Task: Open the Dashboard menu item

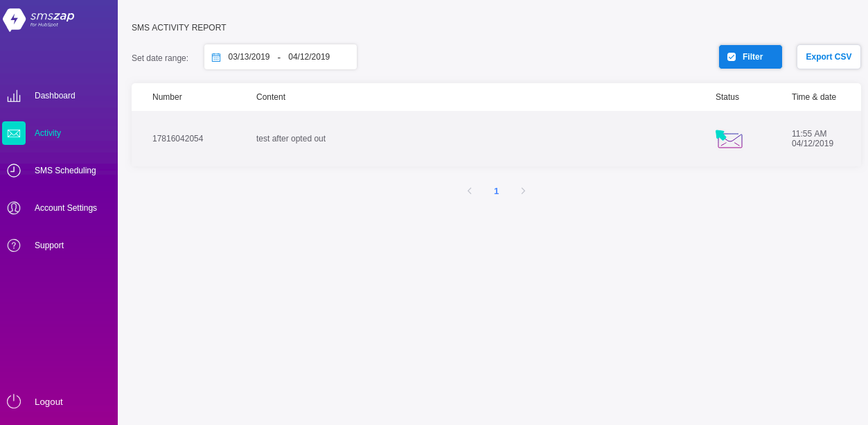Action: pyautogui.click(x=55, y=96)
